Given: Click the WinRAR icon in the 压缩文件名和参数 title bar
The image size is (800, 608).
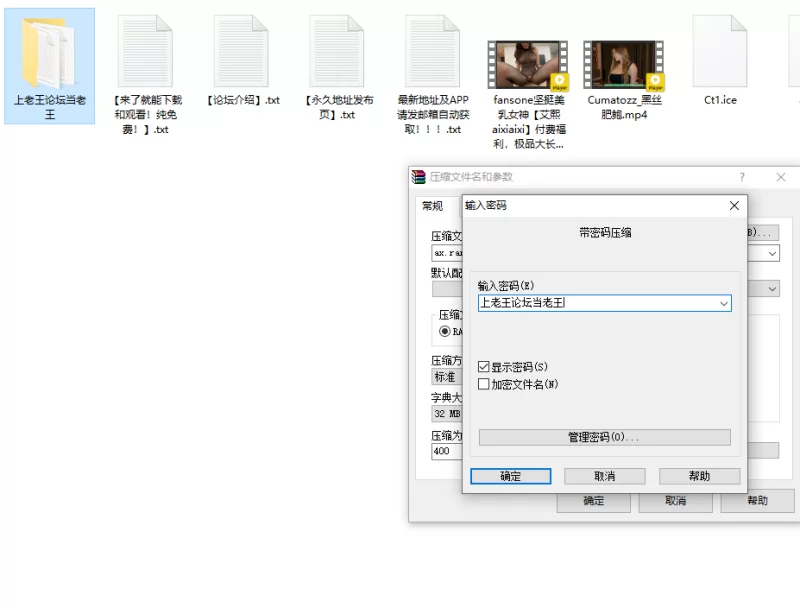Looking at the screenshot, I should coord(418,177).
